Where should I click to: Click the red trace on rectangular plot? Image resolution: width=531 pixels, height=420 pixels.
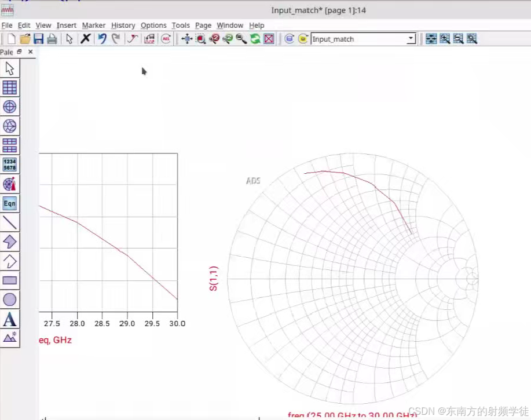pos(102,239)
